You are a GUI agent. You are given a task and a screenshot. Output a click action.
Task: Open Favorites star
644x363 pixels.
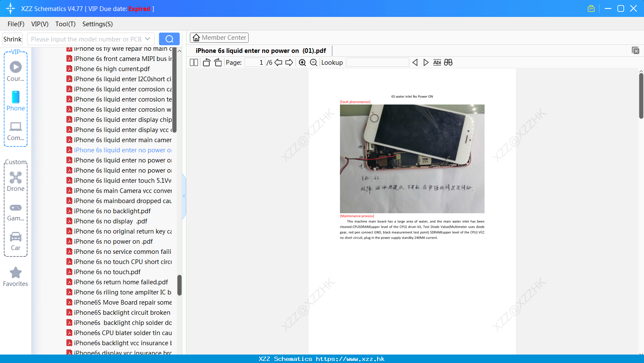16,277
